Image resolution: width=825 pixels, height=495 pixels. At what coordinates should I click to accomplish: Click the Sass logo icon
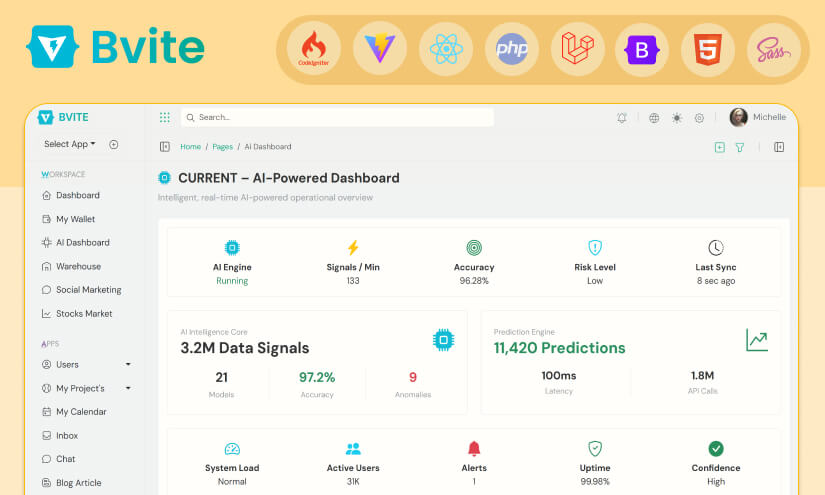tap(773, 50)
